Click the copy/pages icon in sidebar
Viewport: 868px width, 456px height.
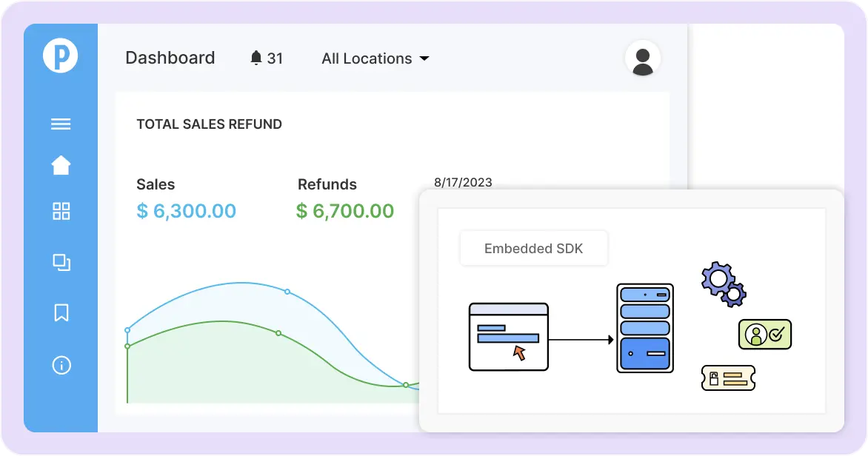pyautogui.click(x=60, y=262)
